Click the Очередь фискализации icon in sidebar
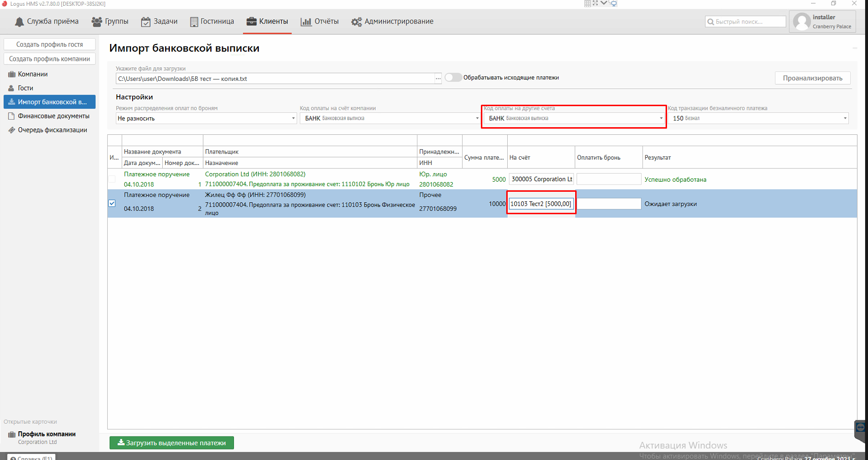The image size is (868, 460). (11, 130)
